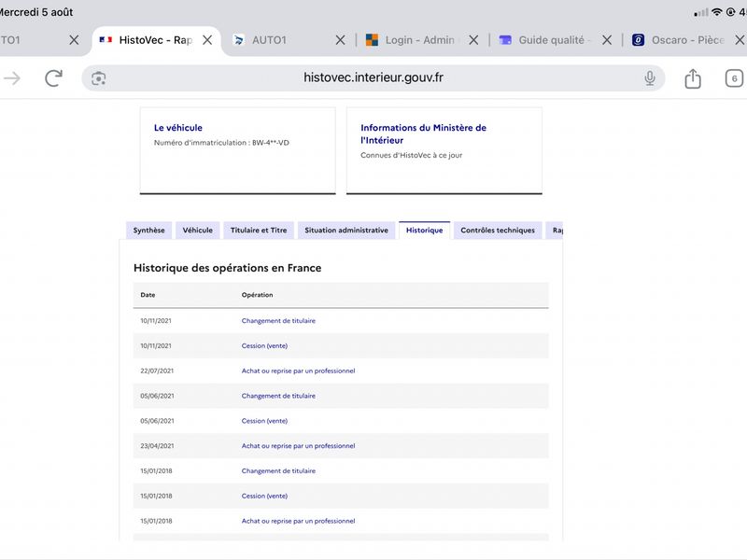Close the Guide qualité tab
Screen dimensions: 747x560
click(607, 40)
